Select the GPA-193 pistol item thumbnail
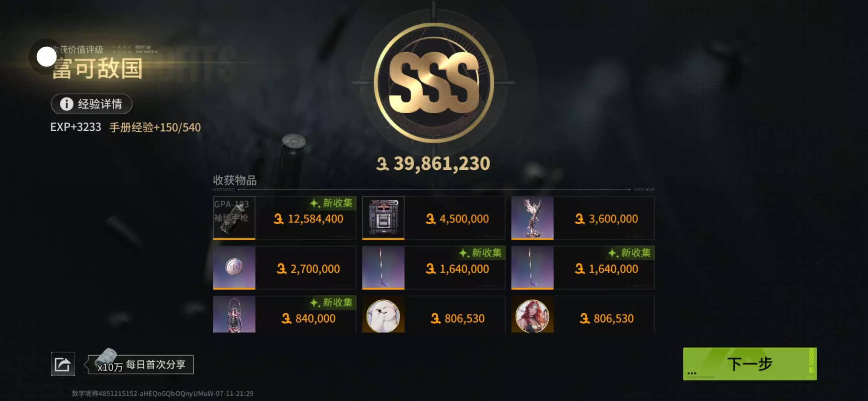868x401 pixels. click(234, 218)
